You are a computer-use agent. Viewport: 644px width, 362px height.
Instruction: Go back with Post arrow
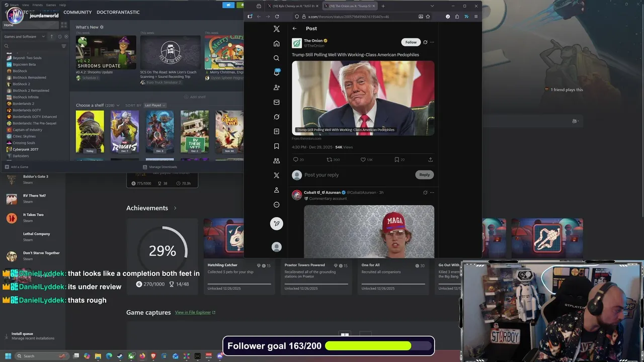[x=294, y=29]
